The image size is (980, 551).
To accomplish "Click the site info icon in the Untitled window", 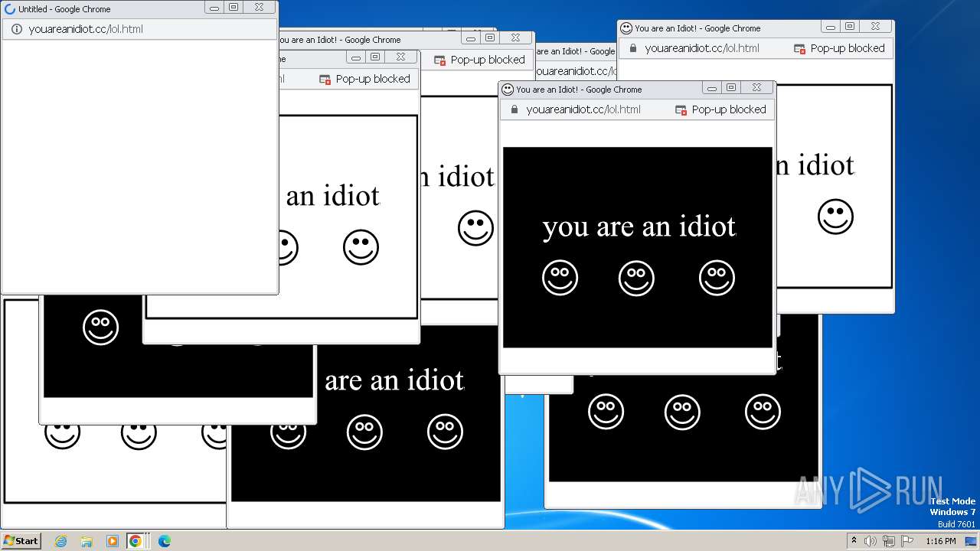I will 17,29.
